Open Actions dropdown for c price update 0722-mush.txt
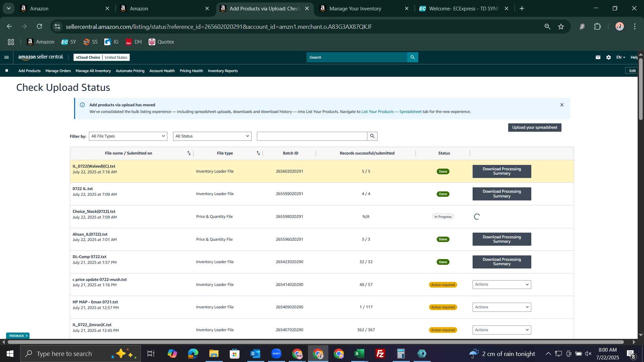Image resolution: width=644 pixels, height=362 pixels. [x=502, y=285]
